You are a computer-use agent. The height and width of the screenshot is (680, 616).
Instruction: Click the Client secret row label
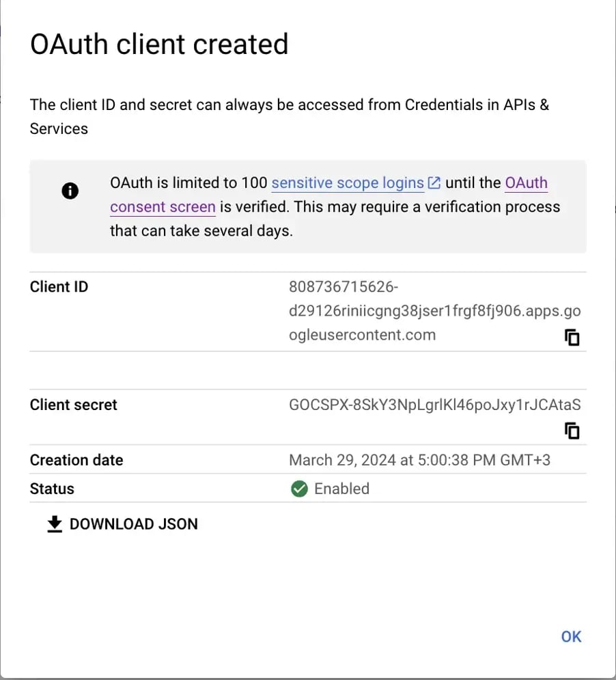[73, 405]
